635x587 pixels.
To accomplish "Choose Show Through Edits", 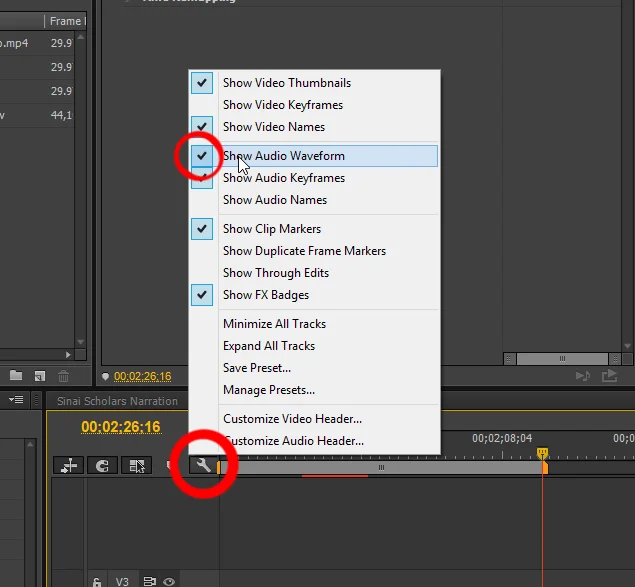I will click(x=276, y=273).
